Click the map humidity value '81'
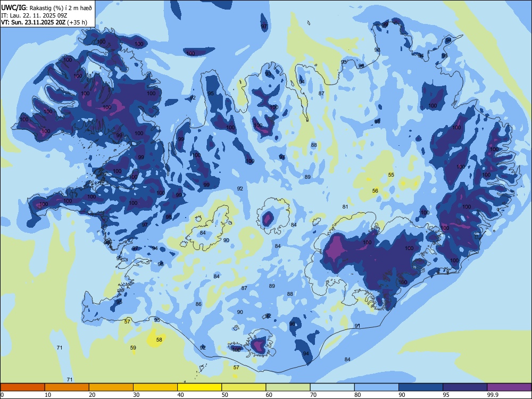This screenshot has width=532, height=399. pyautogui.click(x=345, y=206)
